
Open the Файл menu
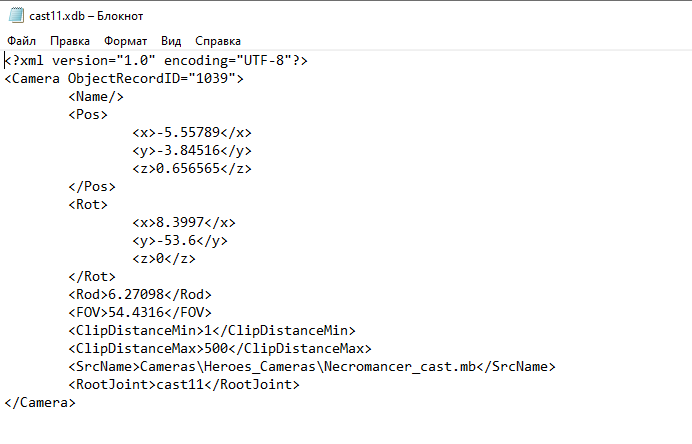point(21,41)
